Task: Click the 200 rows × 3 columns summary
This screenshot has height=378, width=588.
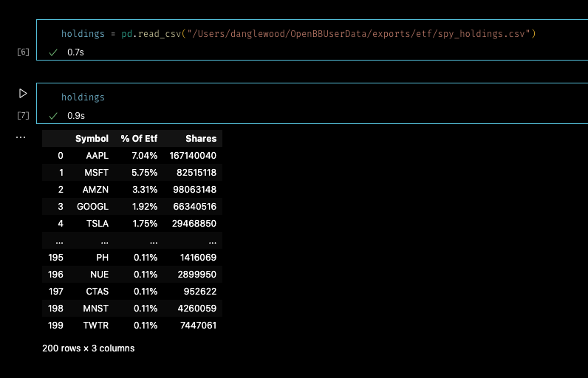Action: tap(88, 348)
